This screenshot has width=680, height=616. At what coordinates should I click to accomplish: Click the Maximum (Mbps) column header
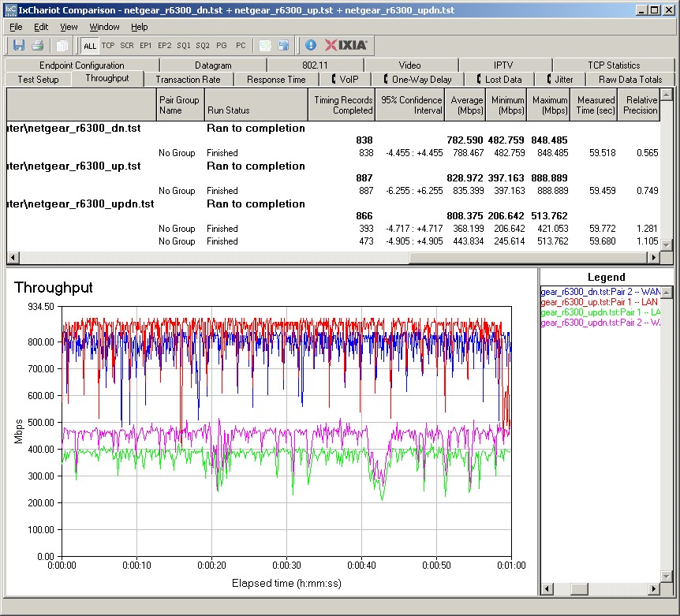(x=548, y=105)
